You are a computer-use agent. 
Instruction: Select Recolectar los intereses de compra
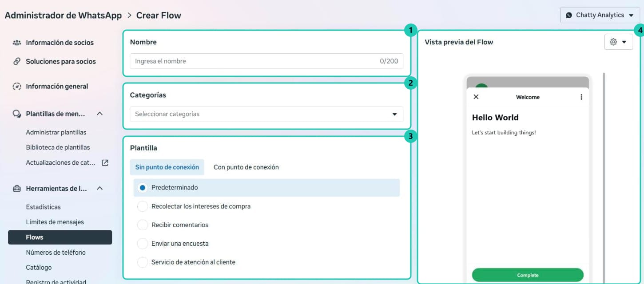[x=142, y=206]
